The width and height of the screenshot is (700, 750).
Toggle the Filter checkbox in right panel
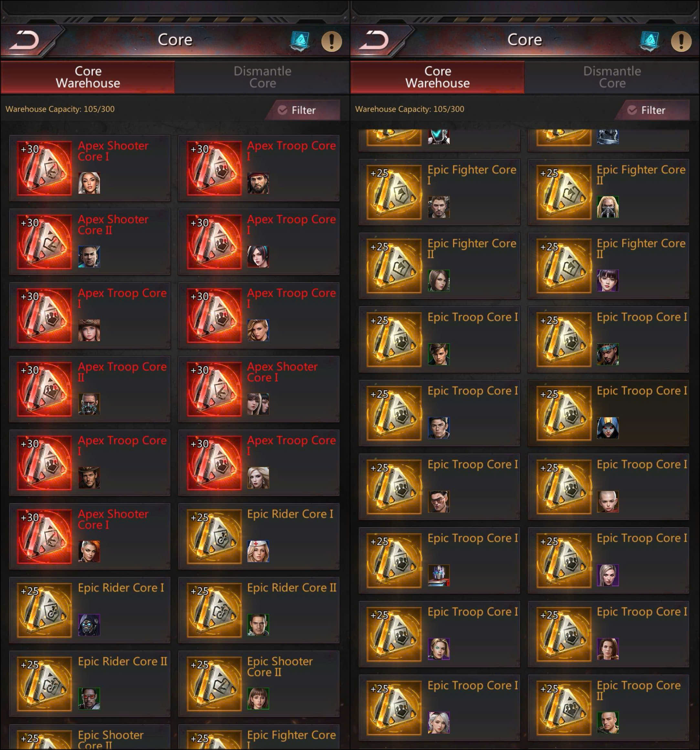click(632, 110)
